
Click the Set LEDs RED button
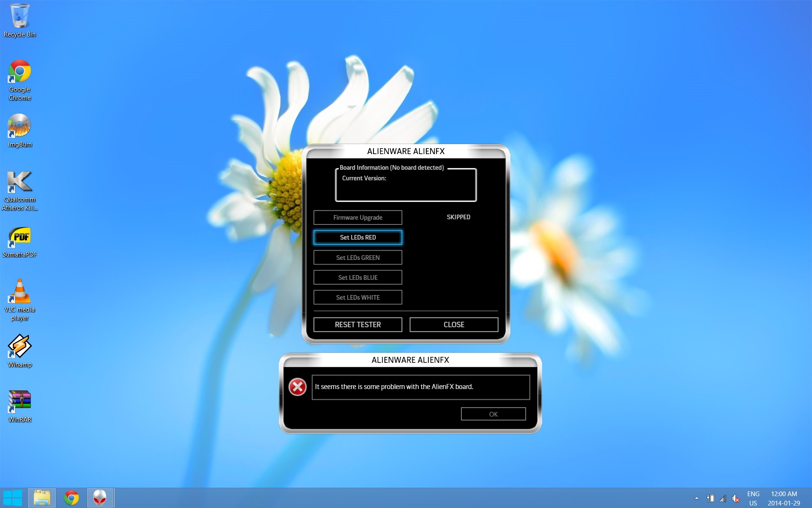point(358,237)
